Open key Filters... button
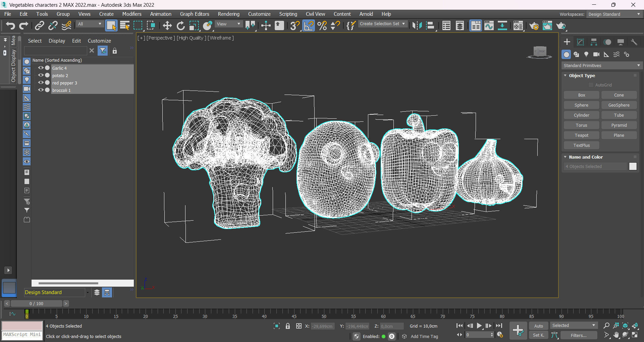644x342 pixels. pyautogui.click(x=579, y=335)
